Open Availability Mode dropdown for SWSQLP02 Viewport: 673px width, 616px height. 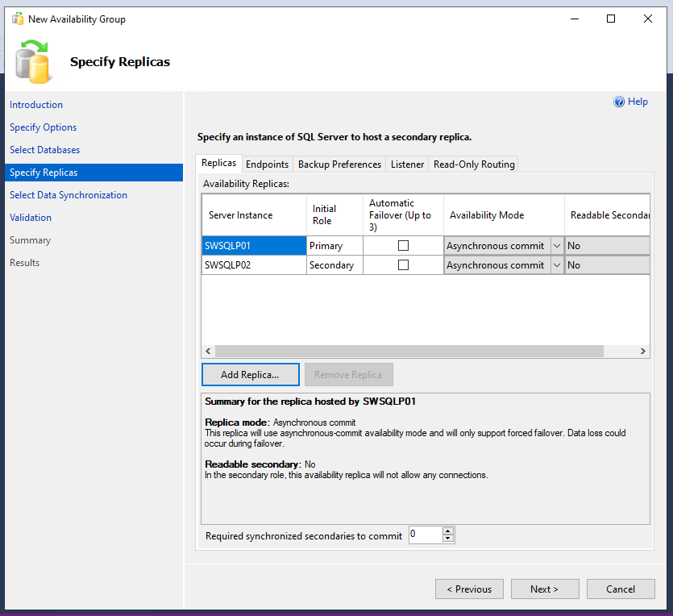(557, 264)
